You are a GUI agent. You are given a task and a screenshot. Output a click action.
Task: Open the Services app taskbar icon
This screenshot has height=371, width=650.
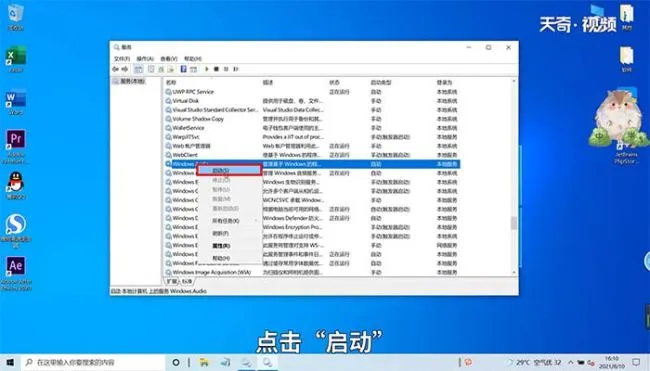(267, 362)
